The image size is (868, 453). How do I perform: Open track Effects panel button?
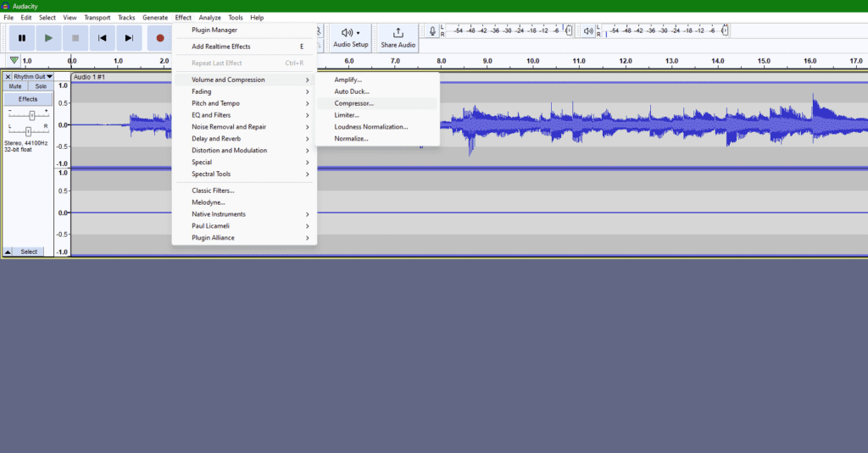pos(28,99)
